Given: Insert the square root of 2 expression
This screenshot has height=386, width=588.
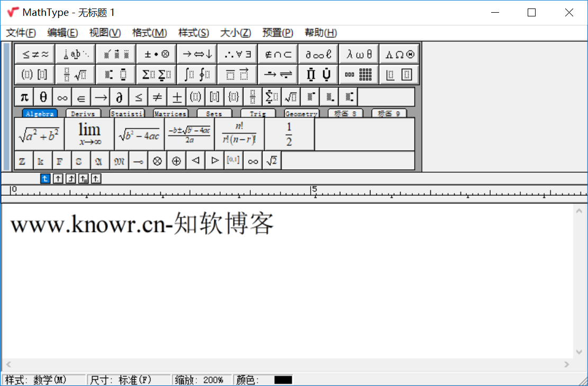Looking at the screenshot, I should pos(272,161).
